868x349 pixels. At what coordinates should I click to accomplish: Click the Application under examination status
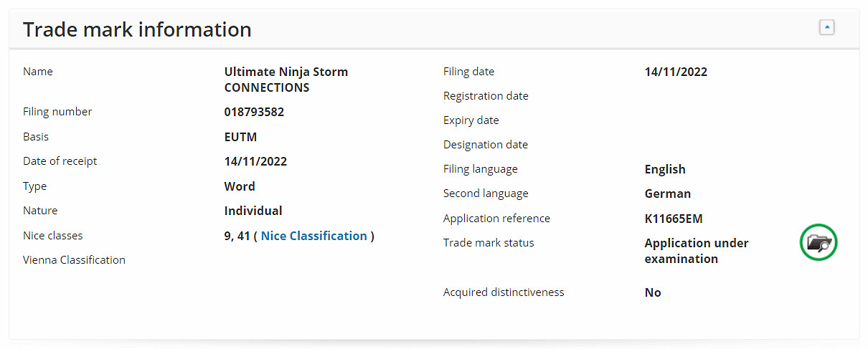pyautogui.click(x=696, y=251)
